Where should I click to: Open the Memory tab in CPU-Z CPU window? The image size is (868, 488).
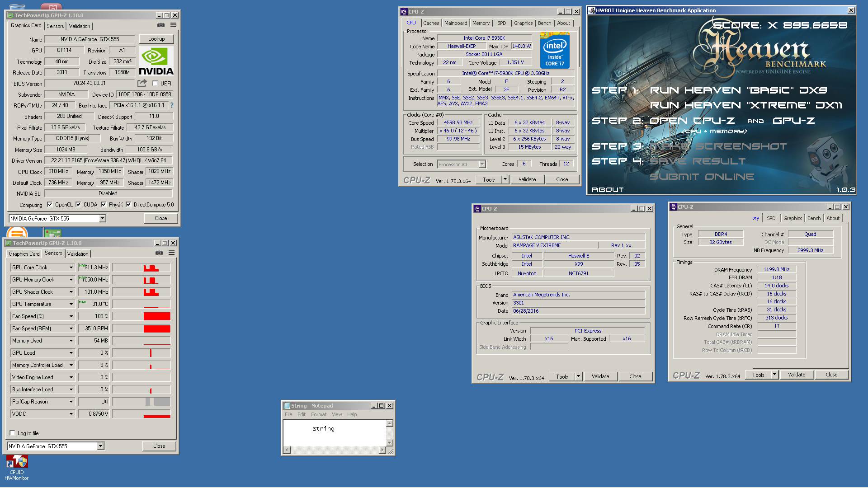pos(481,23)
